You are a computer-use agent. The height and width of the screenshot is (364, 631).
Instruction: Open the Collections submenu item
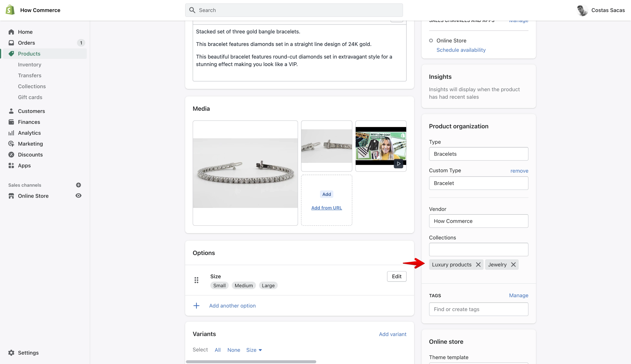(32, 86)
